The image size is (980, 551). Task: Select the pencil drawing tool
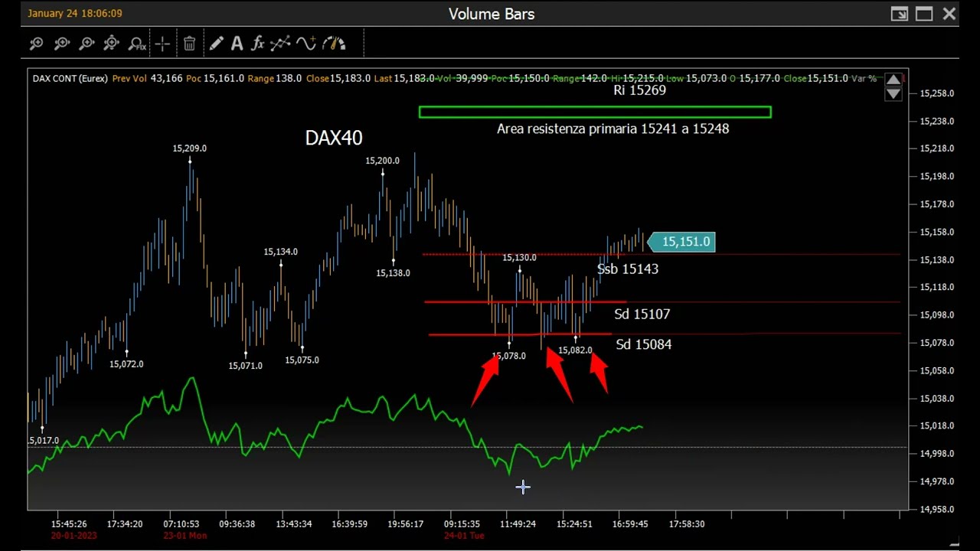coord(216,44)
